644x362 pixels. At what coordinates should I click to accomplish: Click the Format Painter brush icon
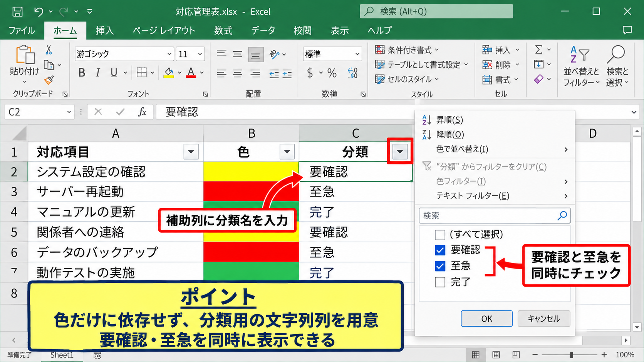[x=49, y=80]
